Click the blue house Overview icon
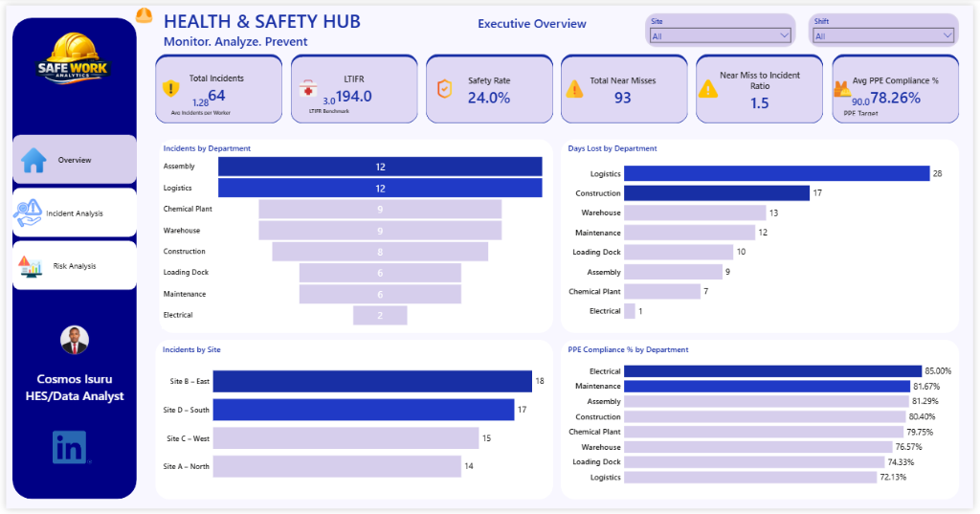 (33, 160)
